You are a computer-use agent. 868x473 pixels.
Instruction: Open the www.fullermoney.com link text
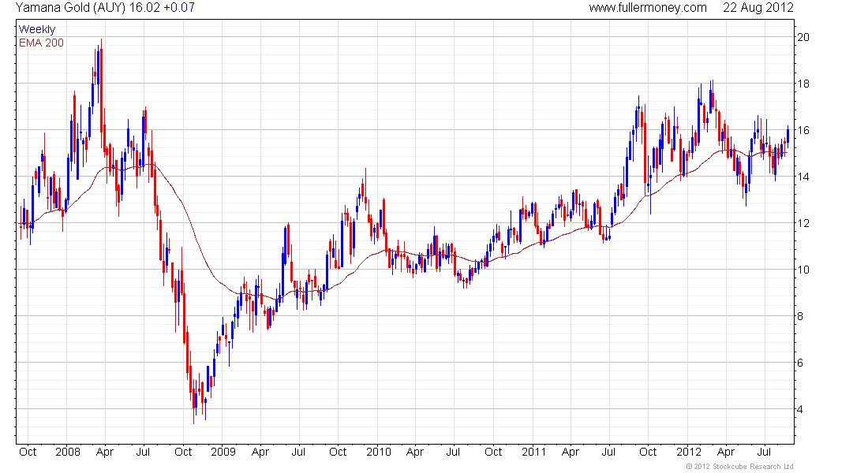click(x=648, y=8)
